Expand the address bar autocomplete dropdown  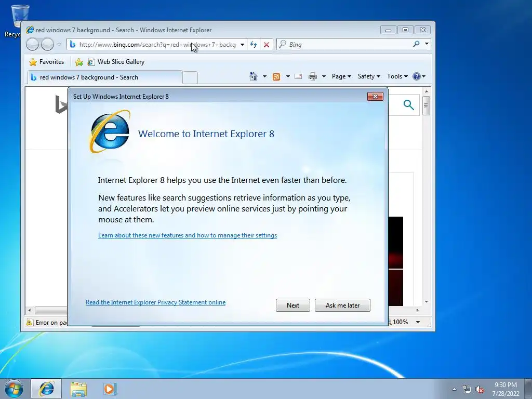pos(242,45)
